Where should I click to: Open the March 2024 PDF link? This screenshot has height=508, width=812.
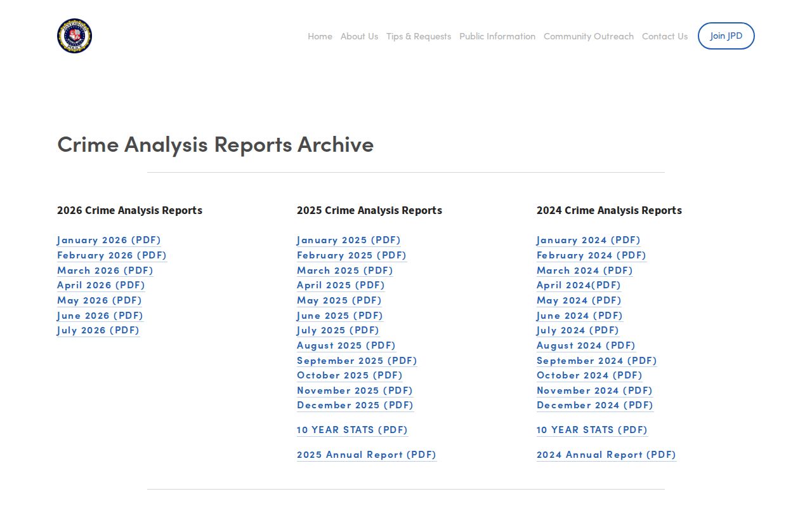click(x=585, y=271)
